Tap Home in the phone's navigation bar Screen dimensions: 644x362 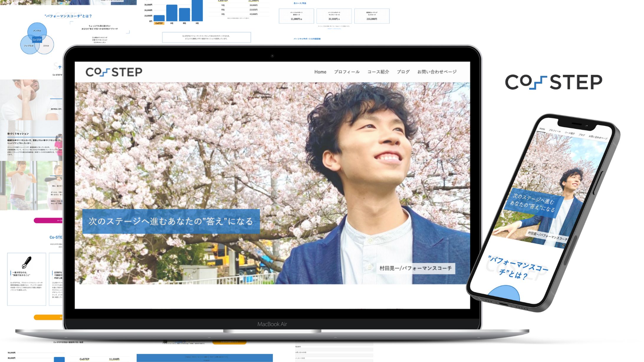[542, 129]
